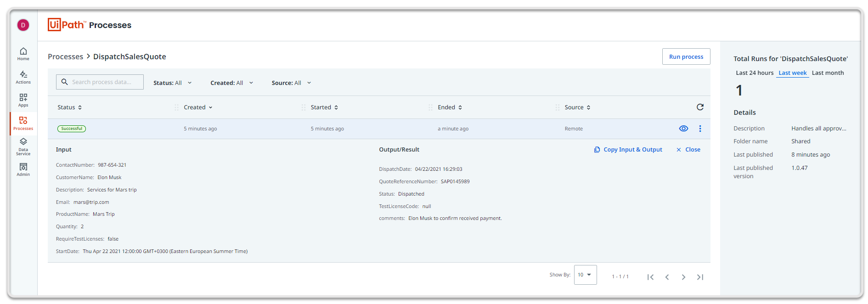The image size is (868, 304).
Task: Click the '8 minutes ago' published value
Action: [x=811, y=154]
